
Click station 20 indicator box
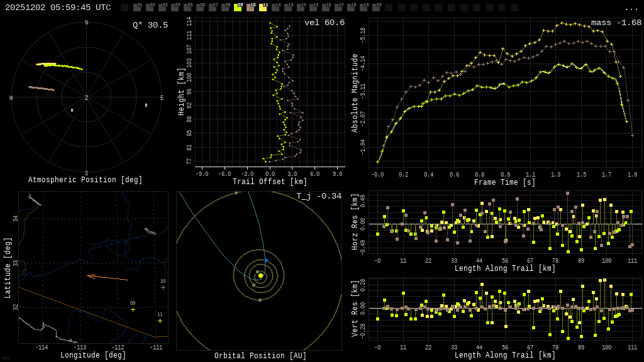point(376,8)
